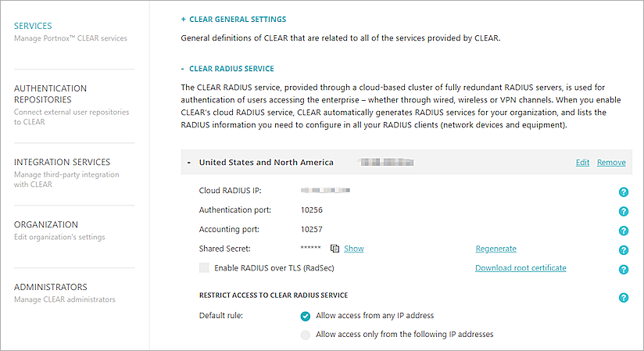Click help icon for Authentication port
Screen dimensions: 644x351
click(x=624, y=211)
